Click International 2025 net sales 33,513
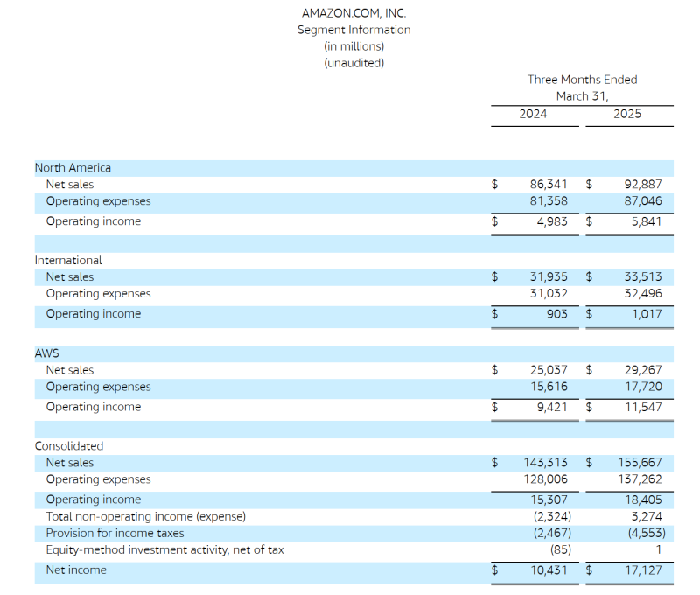This screenshot has width=700, height=595. [x=643, y=277]
